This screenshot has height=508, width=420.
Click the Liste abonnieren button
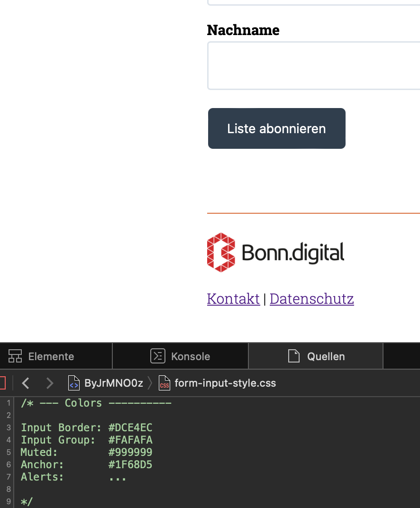(277, 128)
